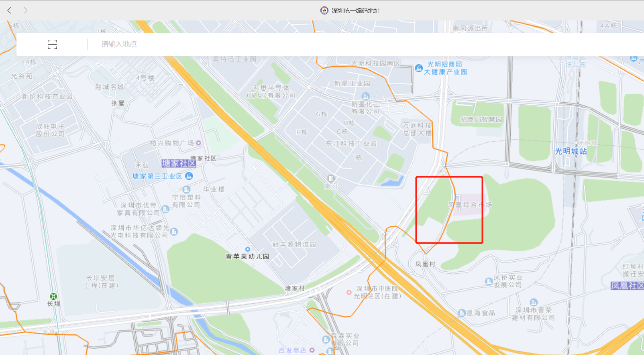This screenshot has width=644, height=356.
Task: Click the 南门 gate icon
Action: point(330,178)
